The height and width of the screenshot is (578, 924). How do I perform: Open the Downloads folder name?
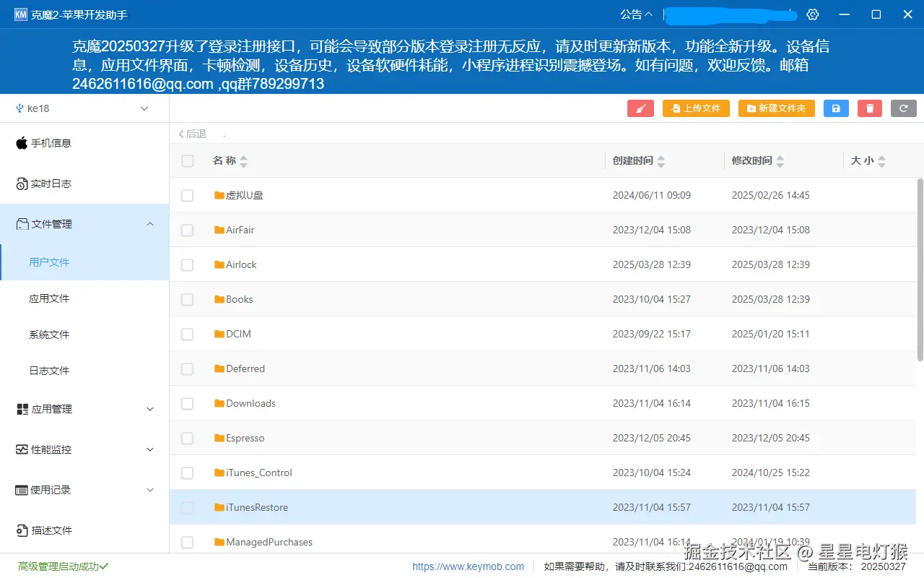[x=250, y=403]
